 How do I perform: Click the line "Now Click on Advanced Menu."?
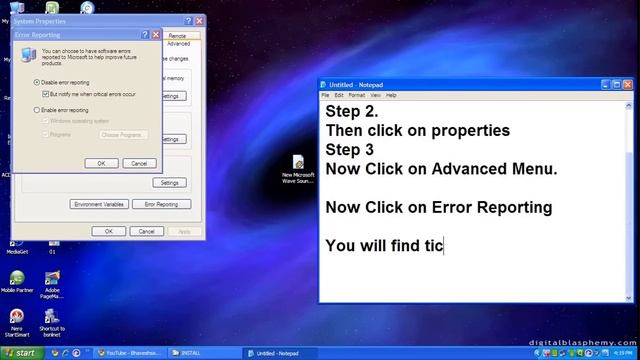point(441,169)
